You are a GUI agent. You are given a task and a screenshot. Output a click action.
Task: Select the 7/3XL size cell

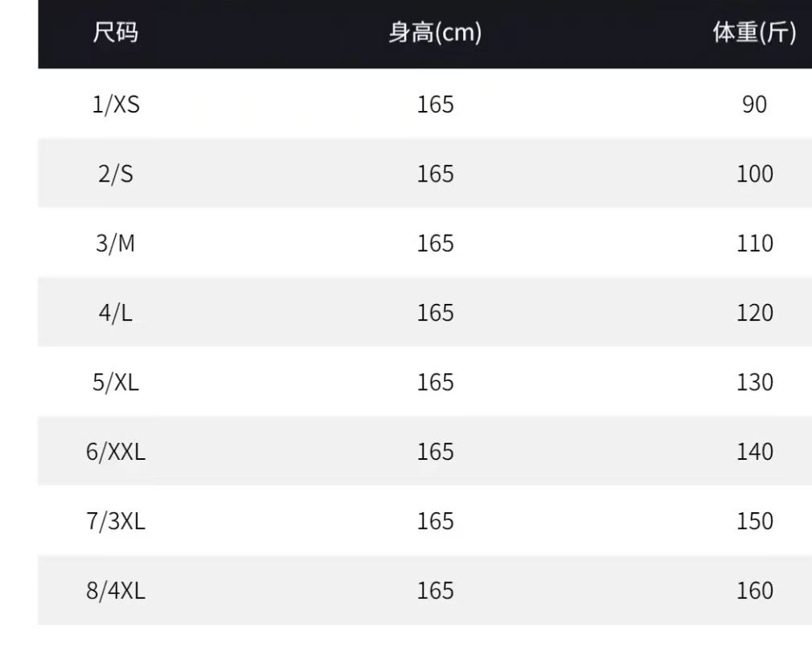coord(116,521)
